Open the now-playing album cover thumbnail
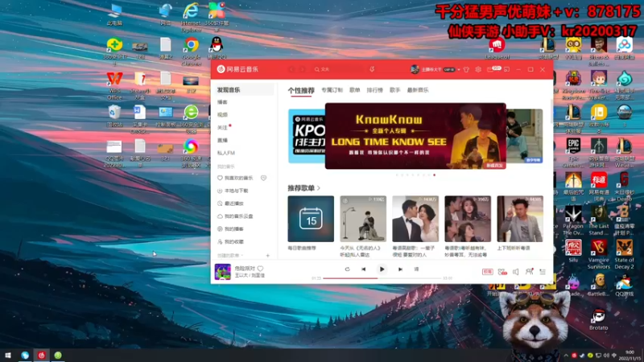This screenshot has height=362, width=644. coord(223,272)
